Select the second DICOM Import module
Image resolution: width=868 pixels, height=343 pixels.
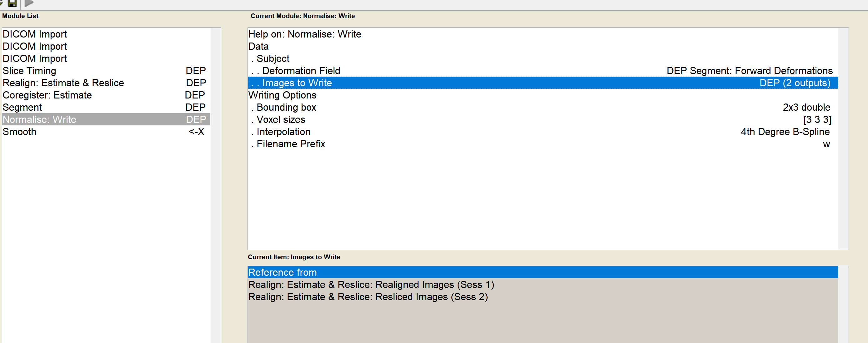106,46
